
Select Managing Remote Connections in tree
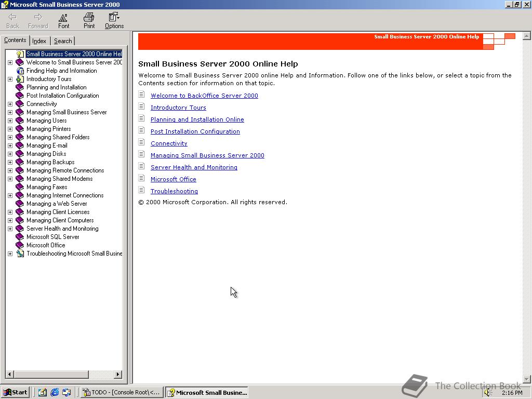click(65, 170)
